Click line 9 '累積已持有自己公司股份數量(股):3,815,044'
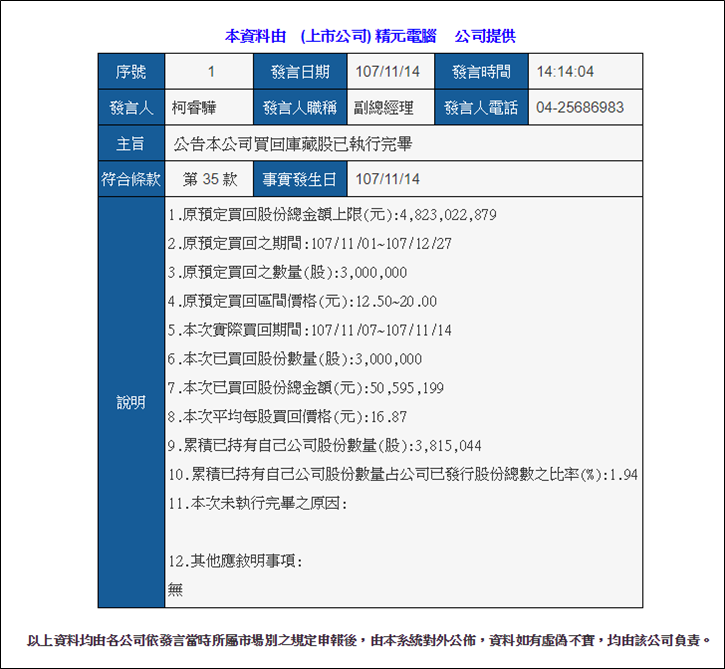725x669 pixels. (x=324, y=446)
